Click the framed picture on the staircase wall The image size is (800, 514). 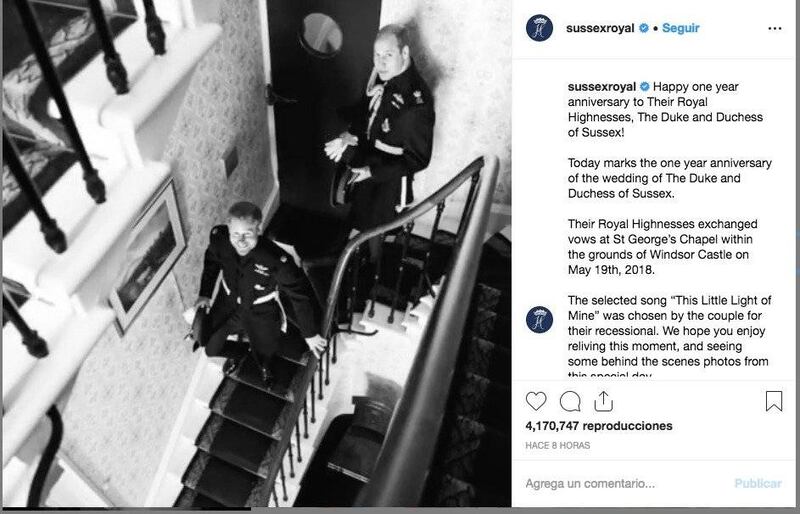point(147,258)
